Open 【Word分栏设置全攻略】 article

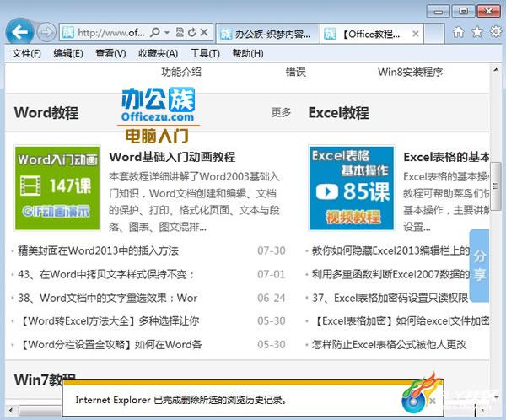[x=110, y=344]
